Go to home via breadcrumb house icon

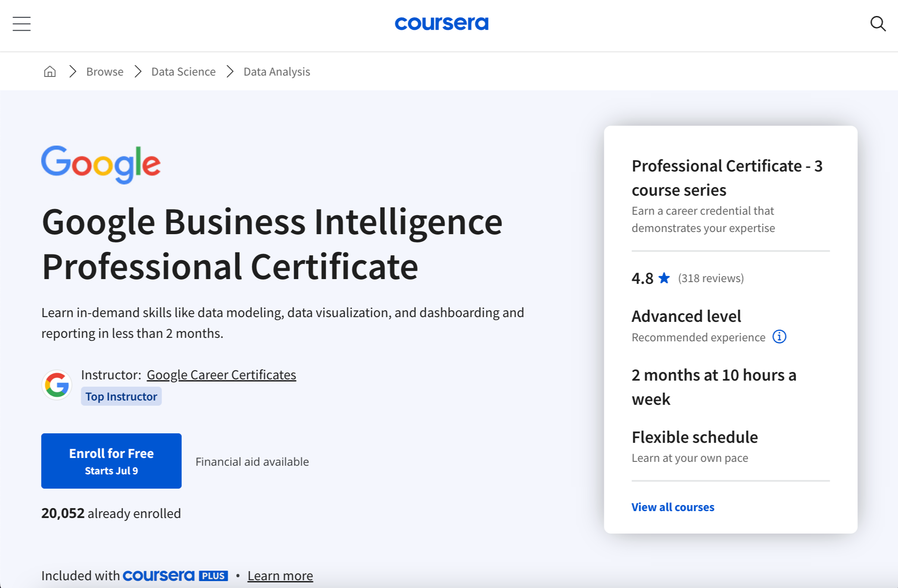[x=50, y=71]
